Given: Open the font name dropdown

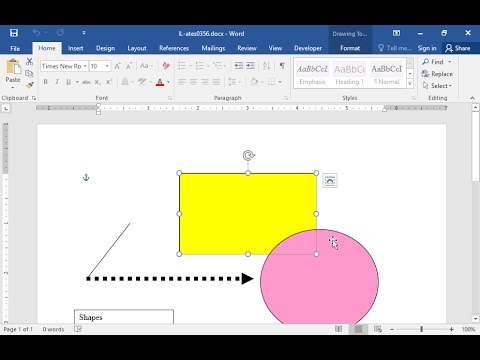Looking at the screenshot, I should [85, 66].
